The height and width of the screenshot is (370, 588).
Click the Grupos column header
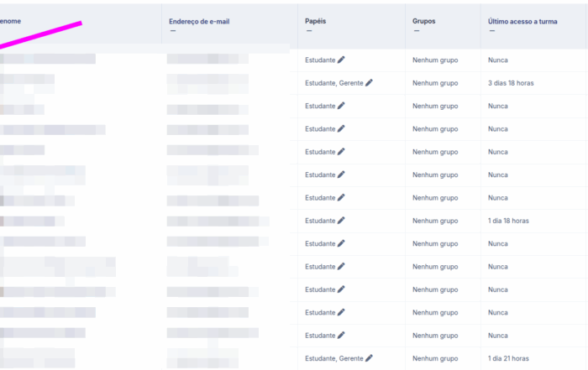(x=424, y=20)
